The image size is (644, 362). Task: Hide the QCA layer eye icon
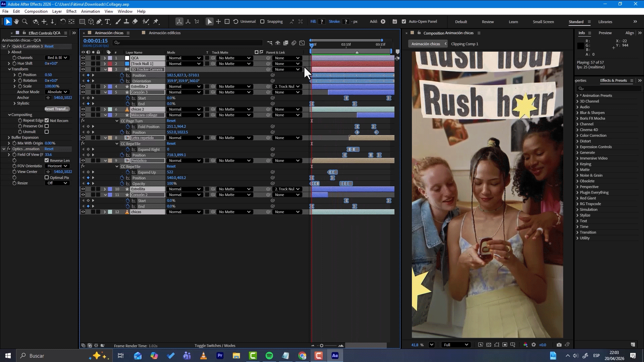(83, 58)
